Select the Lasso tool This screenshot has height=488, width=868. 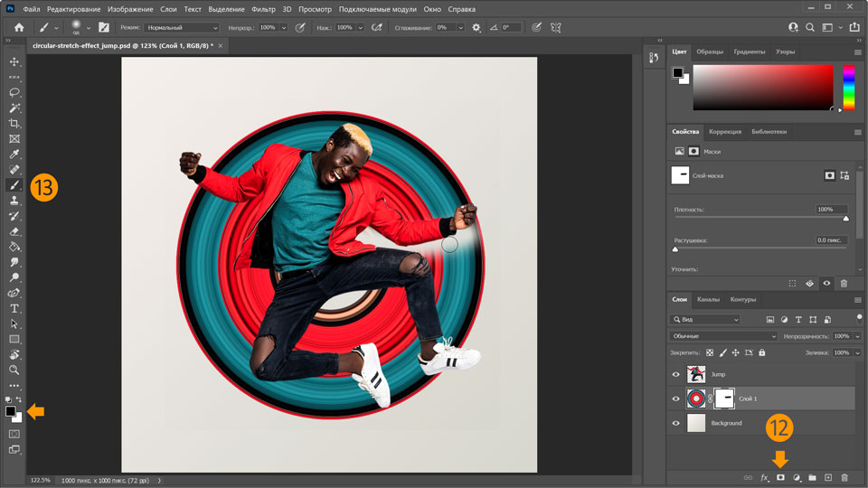pyautogui.click(x=14, y=92)
